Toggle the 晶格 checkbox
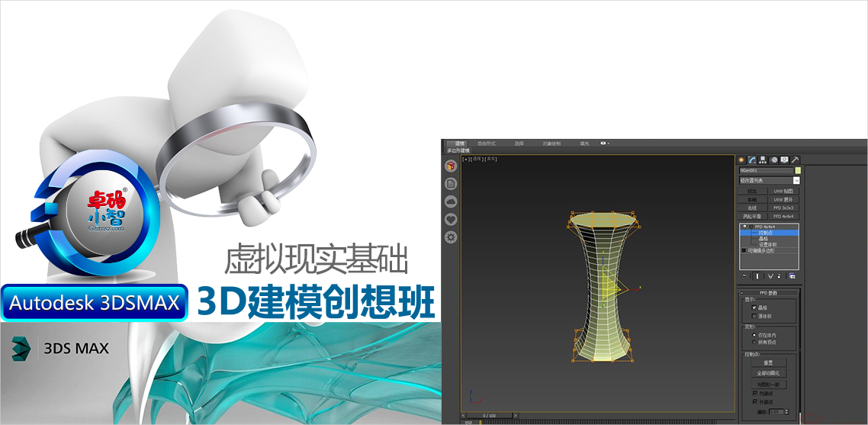 (754, 307)
